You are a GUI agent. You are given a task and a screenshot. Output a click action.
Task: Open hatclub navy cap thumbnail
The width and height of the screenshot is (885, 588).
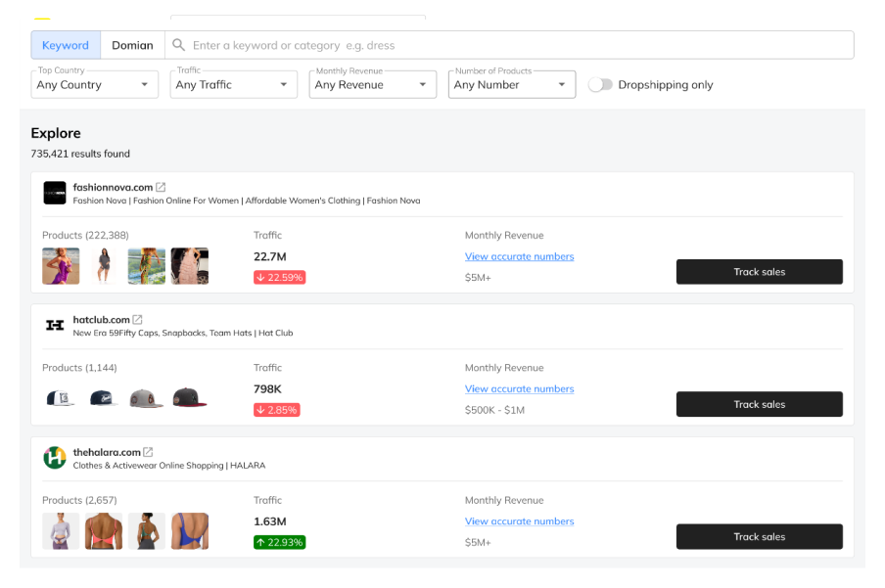pos(104,398)
